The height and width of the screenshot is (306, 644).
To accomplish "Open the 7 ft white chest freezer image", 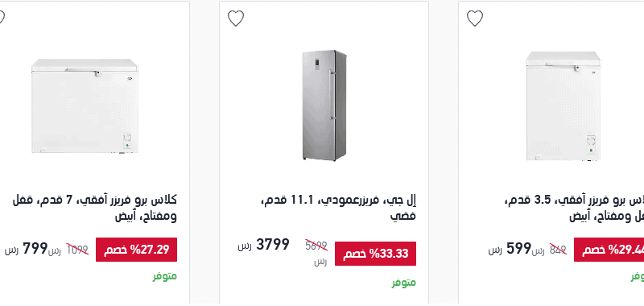I will 85,106.
